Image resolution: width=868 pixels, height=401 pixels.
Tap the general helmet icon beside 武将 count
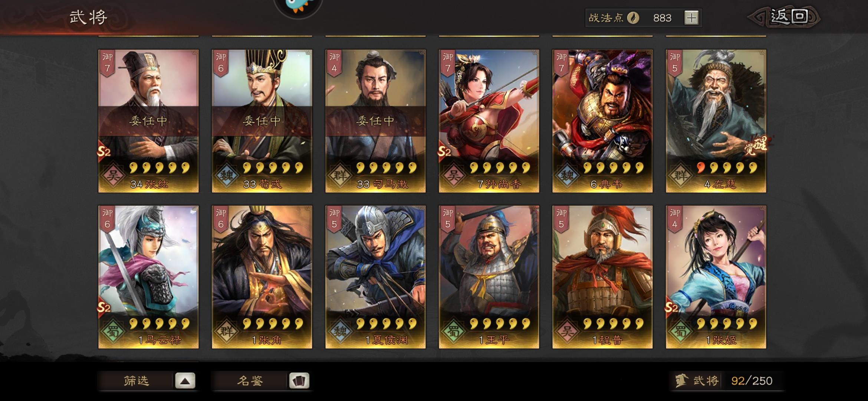point(681,381)
